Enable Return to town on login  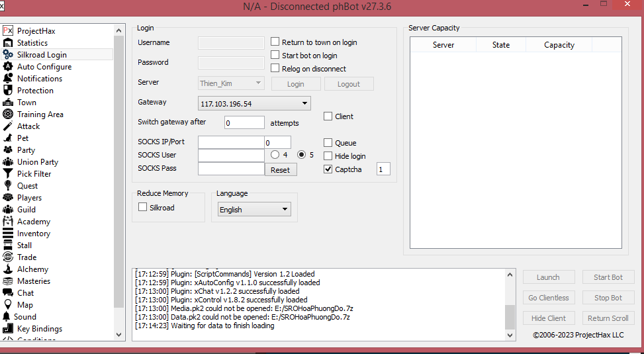click(275, 42)
